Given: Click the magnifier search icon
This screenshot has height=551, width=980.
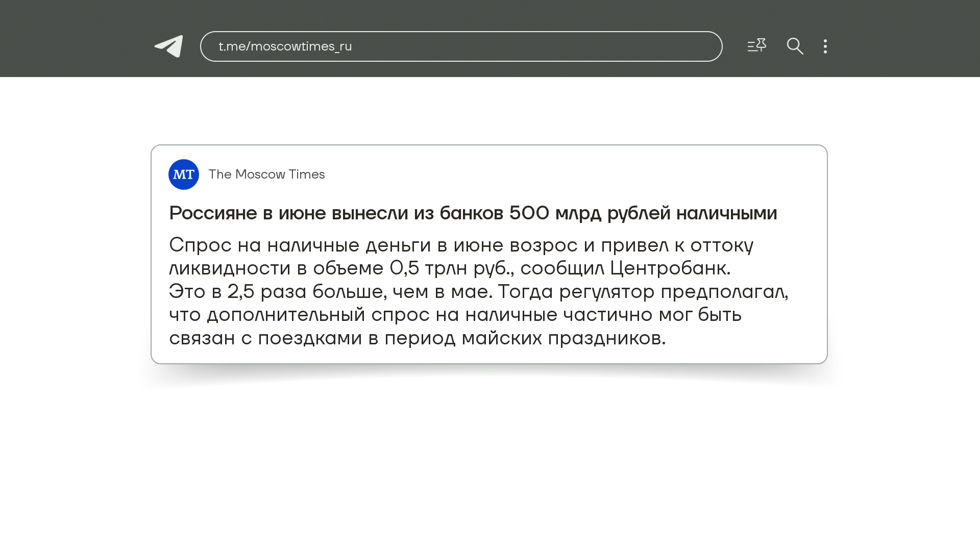Looking at the screenshot, I should point(795,46).
